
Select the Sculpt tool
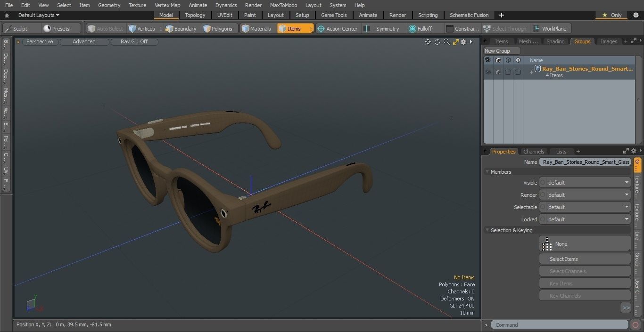[17, 29]
